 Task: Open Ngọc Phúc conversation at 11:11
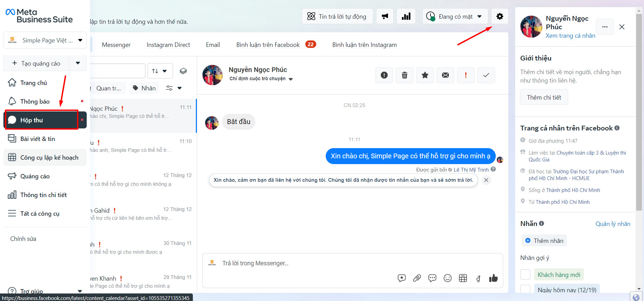[143, 116]
